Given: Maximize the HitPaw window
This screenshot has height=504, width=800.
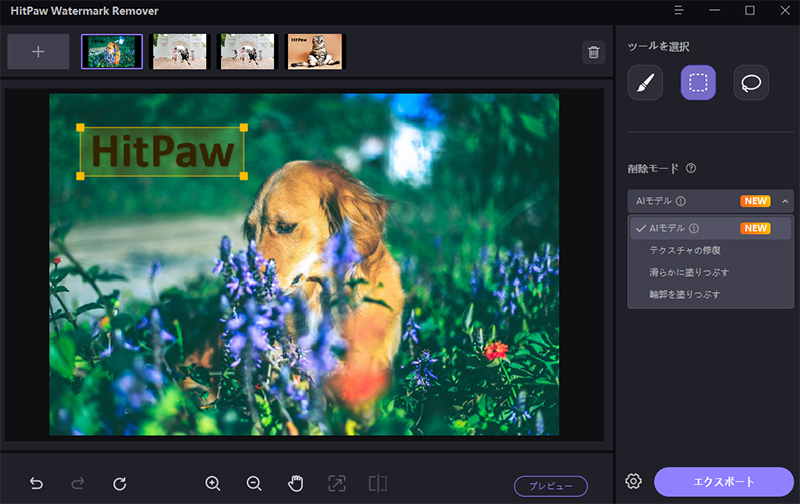Looking at the screenshot, I should [x=749, y=10].
